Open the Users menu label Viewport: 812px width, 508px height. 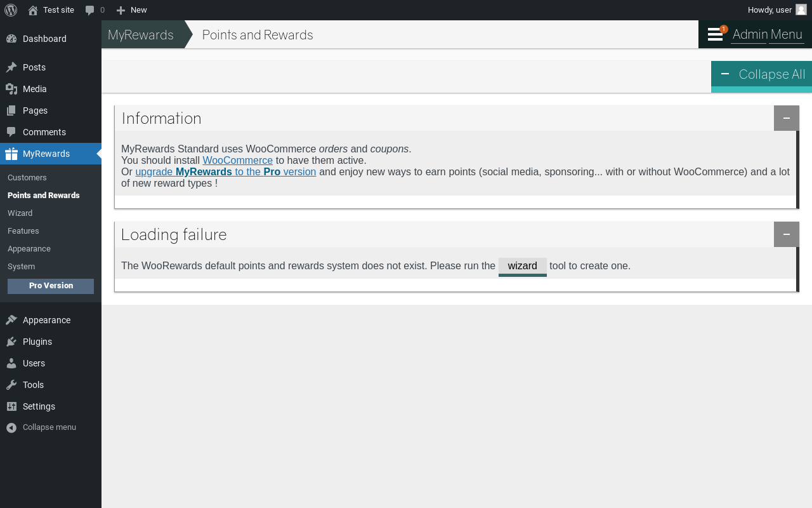(x=34, y=363)
